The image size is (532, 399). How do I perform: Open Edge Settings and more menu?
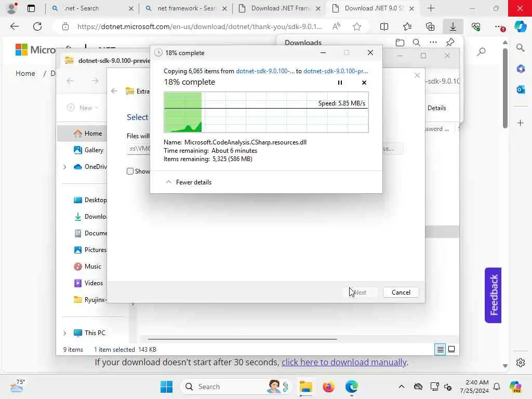[499, 26]
